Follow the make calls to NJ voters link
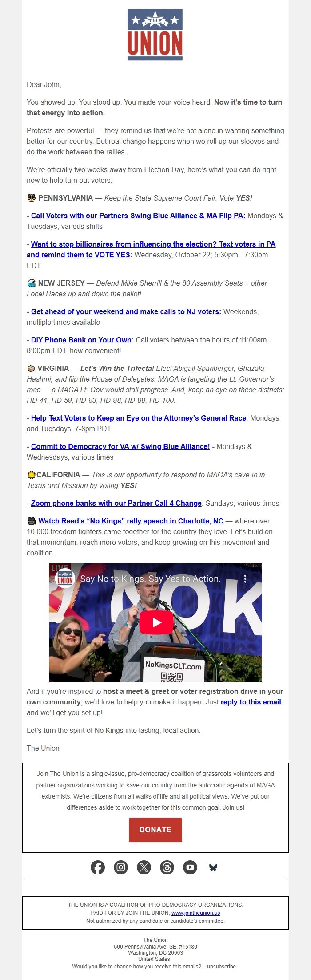 point(126,311)
